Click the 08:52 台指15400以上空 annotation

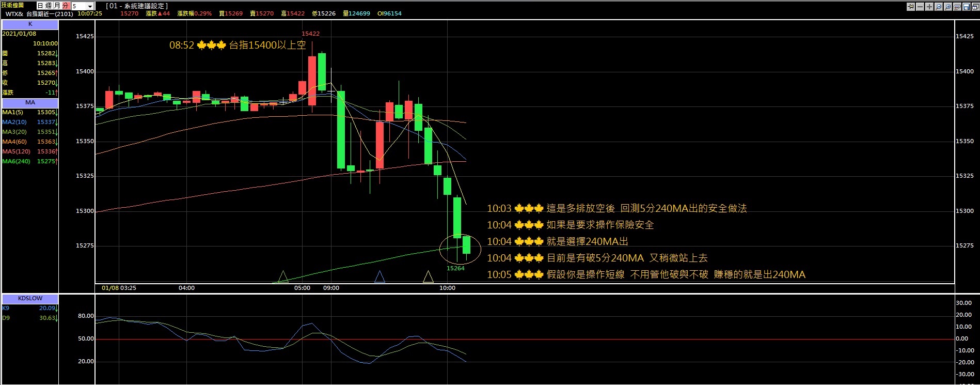(x=238, y=45)
